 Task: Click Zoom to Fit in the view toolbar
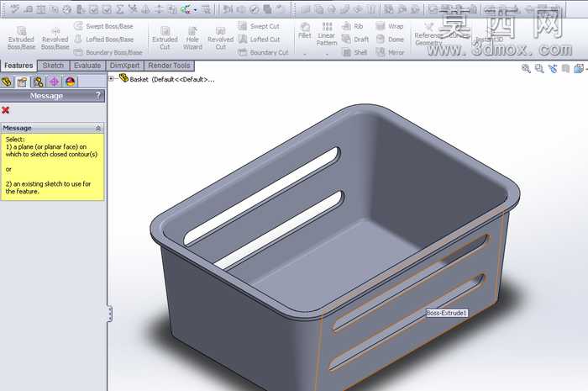pos(526,68)
